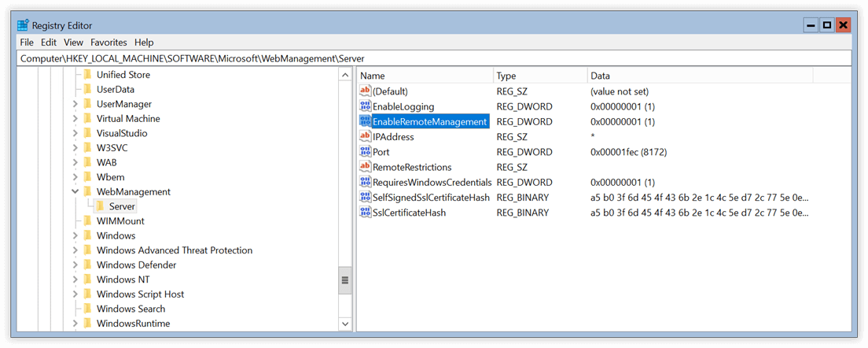Expand the Wbem key
Image resolution: width=868 pixels, height=348 pixels.
pos(75,177)
